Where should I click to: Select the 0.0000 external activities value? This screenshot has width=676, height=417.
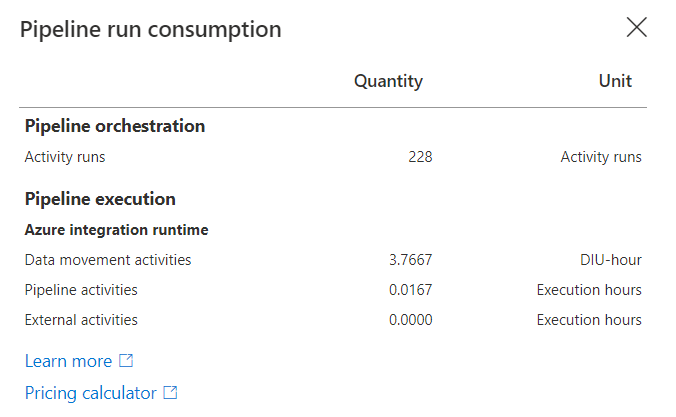coord(410,320)
